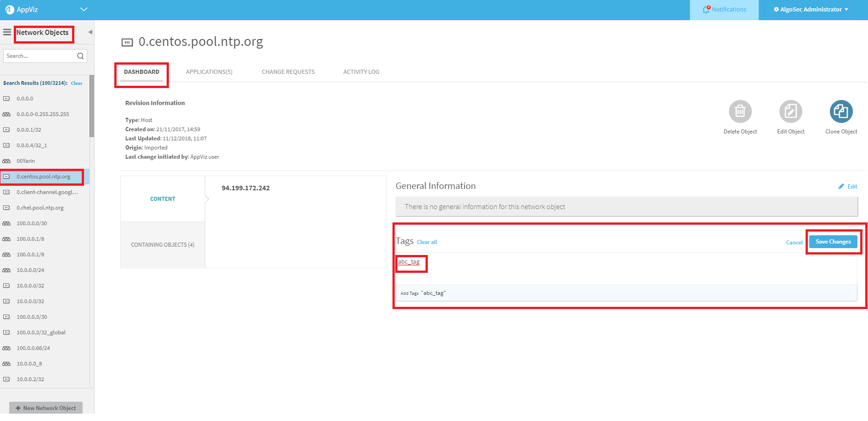
Task: Select 0.rhel.pool.ntp.org in the object list
Action: pyautogui.click(x=40, y=208)
